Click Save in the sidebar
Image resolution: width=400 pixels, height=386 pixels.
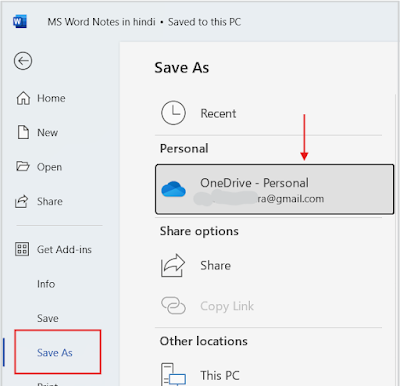[x=48, y=318]
